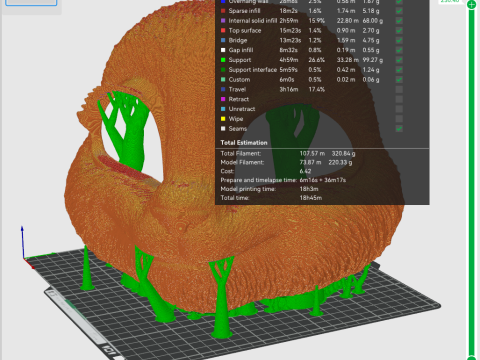480x360 pixels.
Task: Select the 'Custom' legend label
Action: click(239, 80)
